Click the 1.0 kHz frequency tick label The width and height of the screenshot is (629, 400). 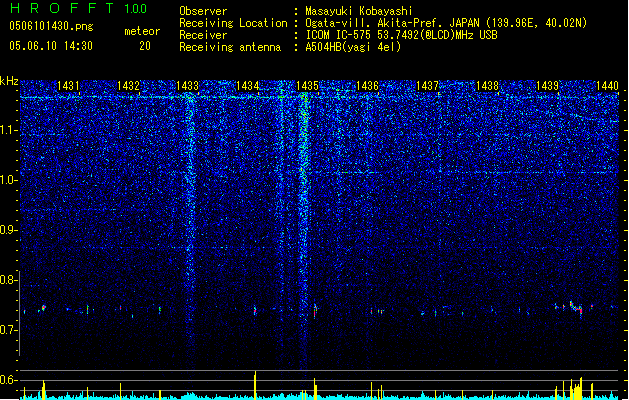9,180
